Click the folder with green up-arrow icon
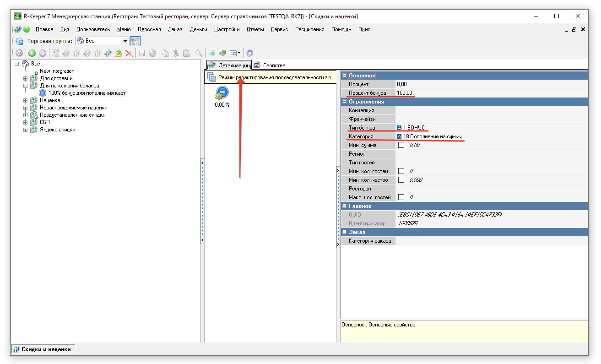The width and height of the screenshot is (601, 364). [119, 53]
